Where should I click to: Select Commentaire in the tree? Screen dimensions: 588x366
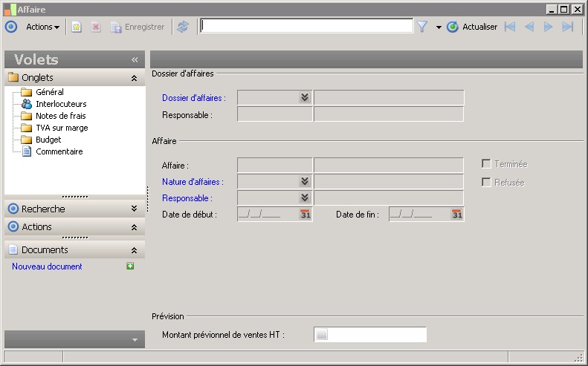coord(59,151)
